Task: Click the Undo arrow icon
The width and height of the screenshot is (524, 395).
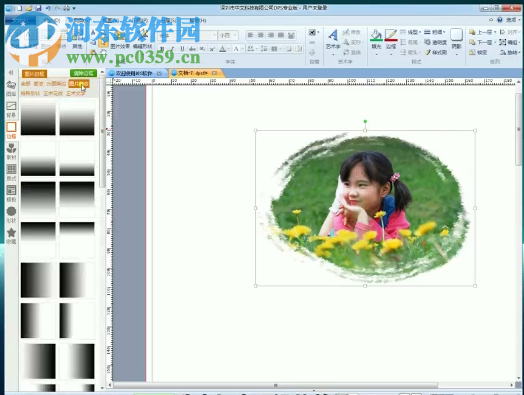Action: pos(48,8)
